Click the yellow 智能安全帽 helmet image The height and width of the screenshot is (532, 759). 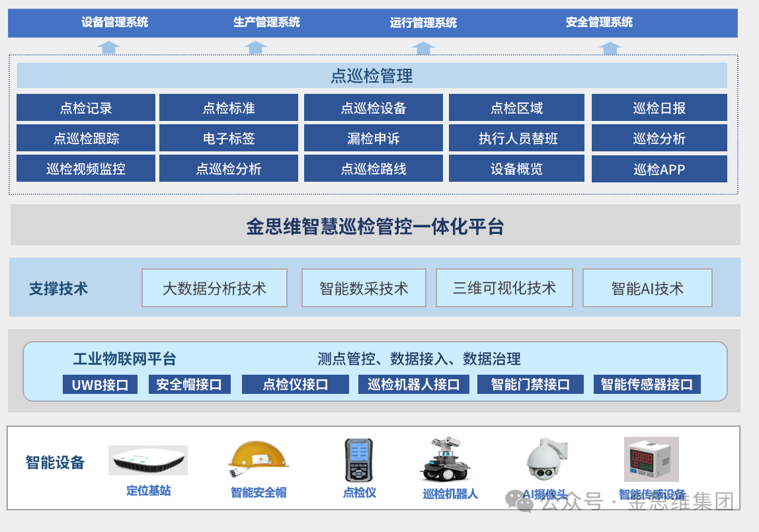click(258, 461)
